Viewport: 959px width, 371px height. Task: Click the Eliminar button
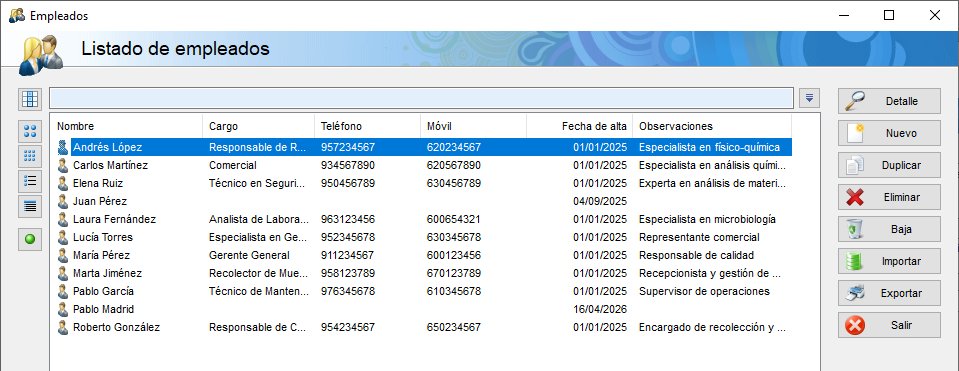coord(889,197)
